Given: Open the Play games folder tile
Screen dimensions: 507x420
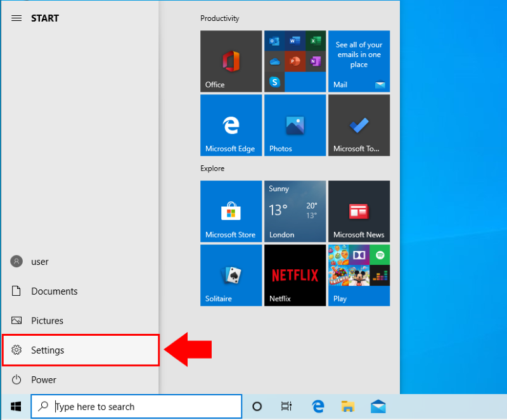Looking at the screenshot, I should 359,275.
